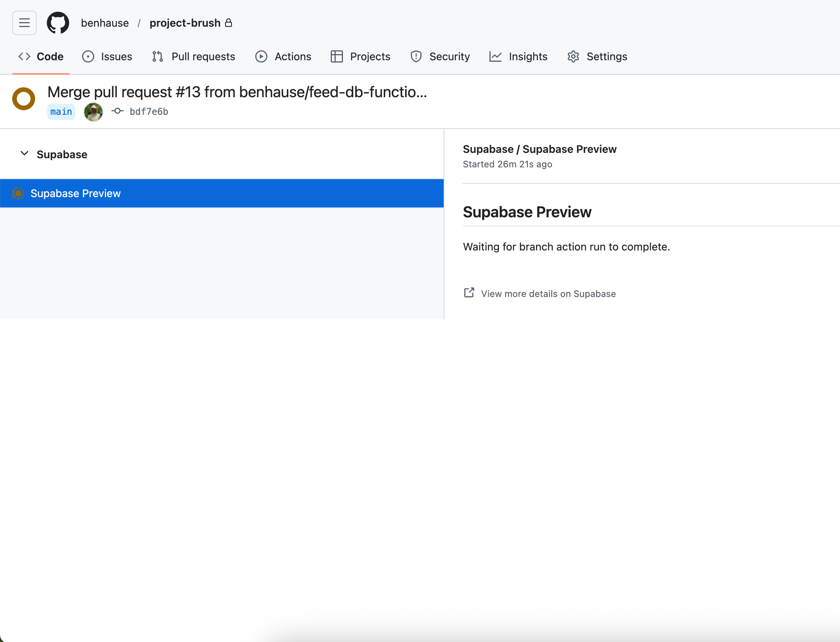Click the committer avatar thumbnail
The width and height of the screenshot is (840, 642).
93,112
